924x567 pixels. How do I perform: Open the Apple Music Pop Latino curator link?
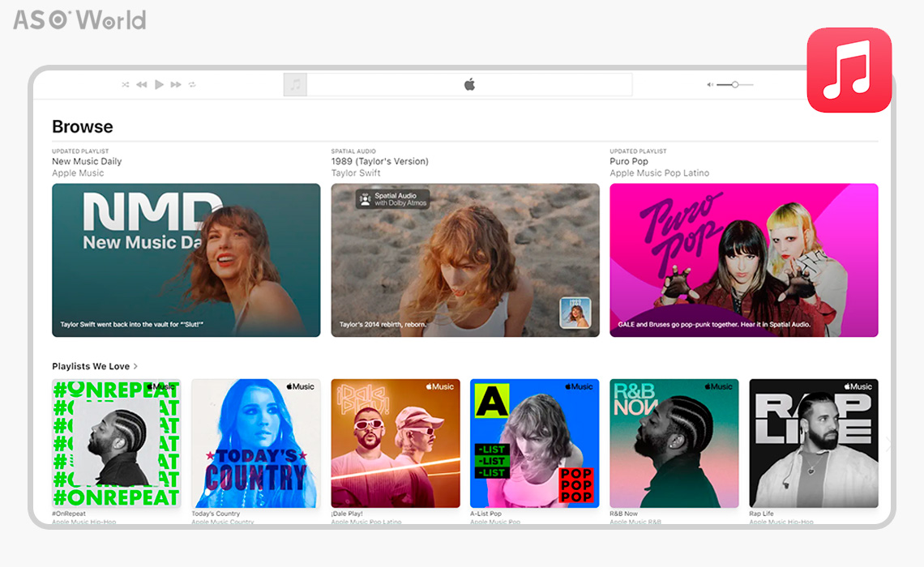660,173
